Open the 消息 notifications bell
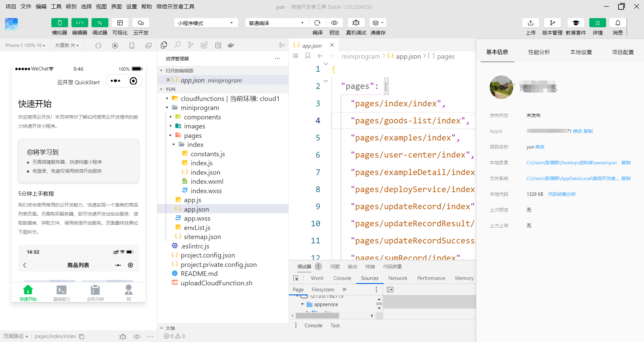The image size is (644, 342). click(x=618, y=23)
